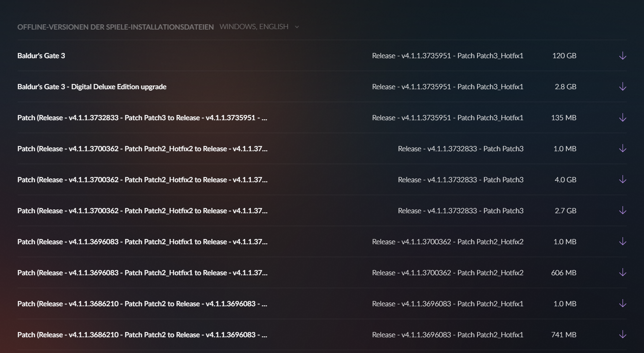Image resolution: width=644 pixels, height=353 pixels.
Task: Select the patch name in the 135 MB row
Action: 142,118
